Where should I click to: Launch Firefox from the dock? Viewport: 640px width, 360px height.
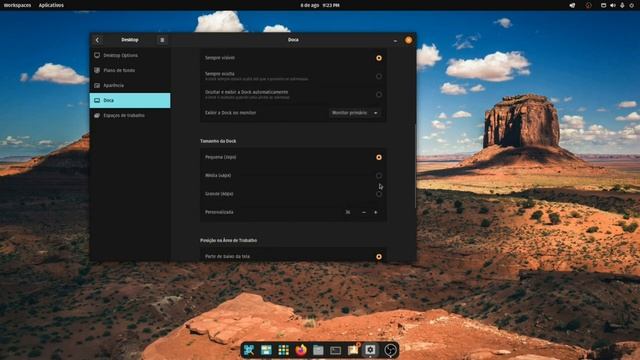(x=301, y=350)
